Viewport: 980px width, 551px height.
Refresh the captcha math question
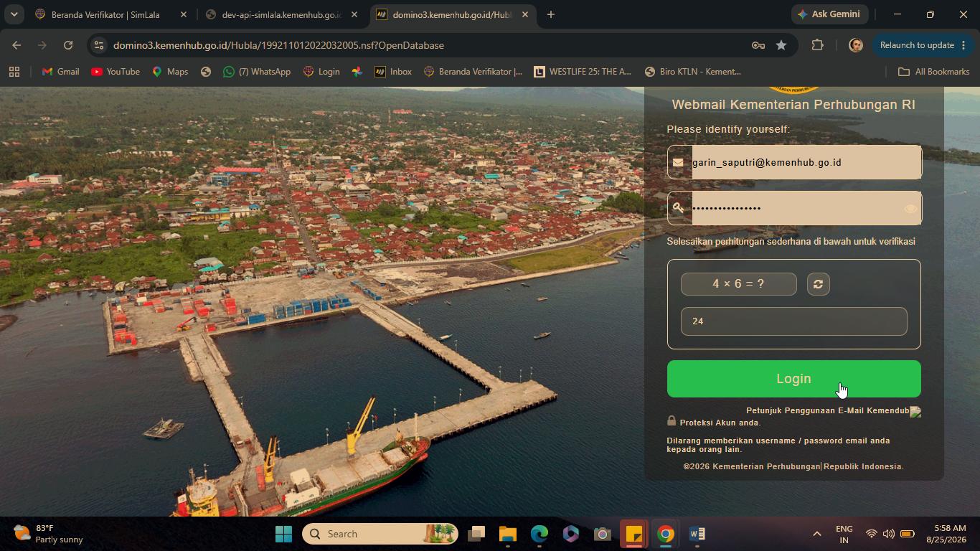coord(818,284)
